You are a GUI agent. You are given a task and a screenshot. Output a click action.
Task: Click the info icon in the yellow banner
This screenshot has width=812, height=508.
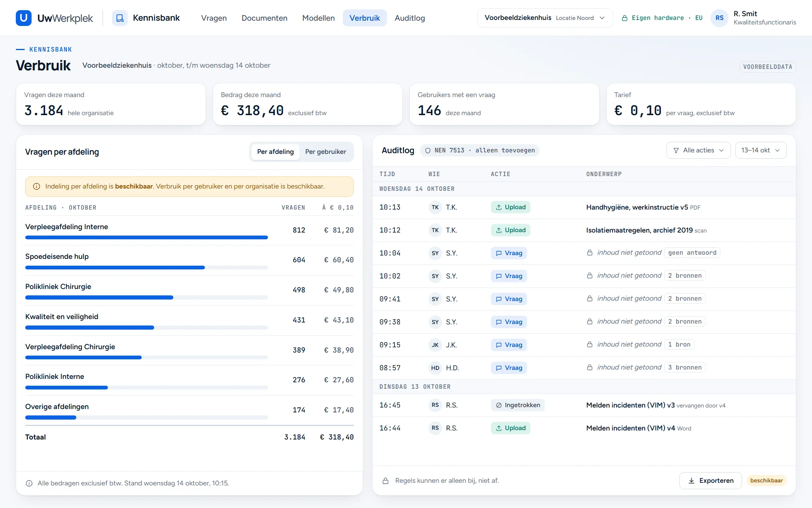click(36, 187)
